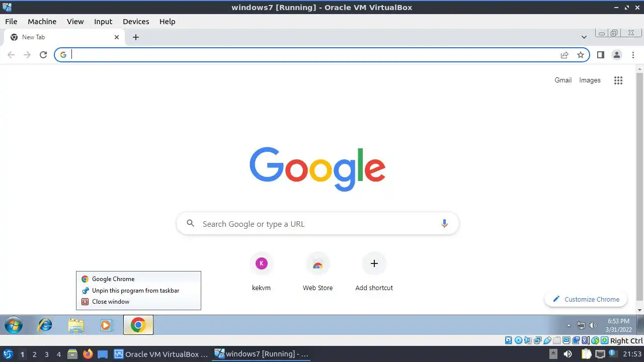Image resolution: width=644 pixels, height=362 pixels.
Task: Click VirtualBox keyboard capture arrow icon
Action: click(604, 340)
